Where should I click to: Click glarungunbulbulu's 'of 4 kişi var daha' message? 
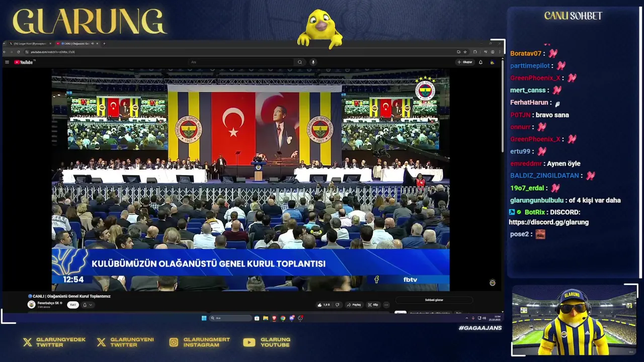(595, 200)
